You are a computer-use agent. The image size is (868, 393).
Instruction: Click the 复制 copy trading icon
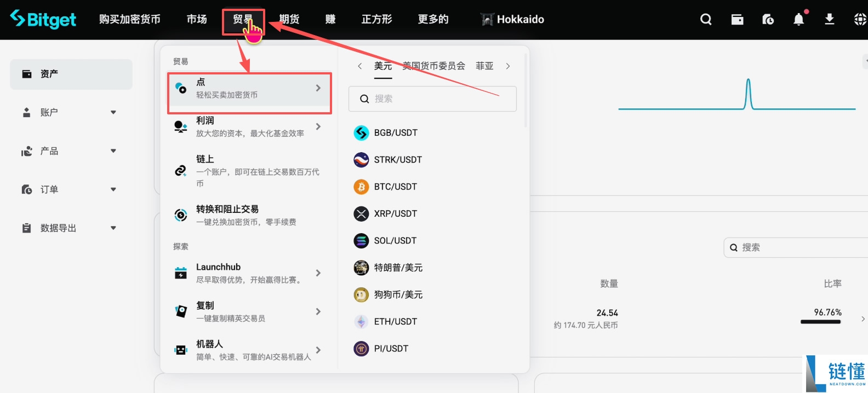click(180, 311)
